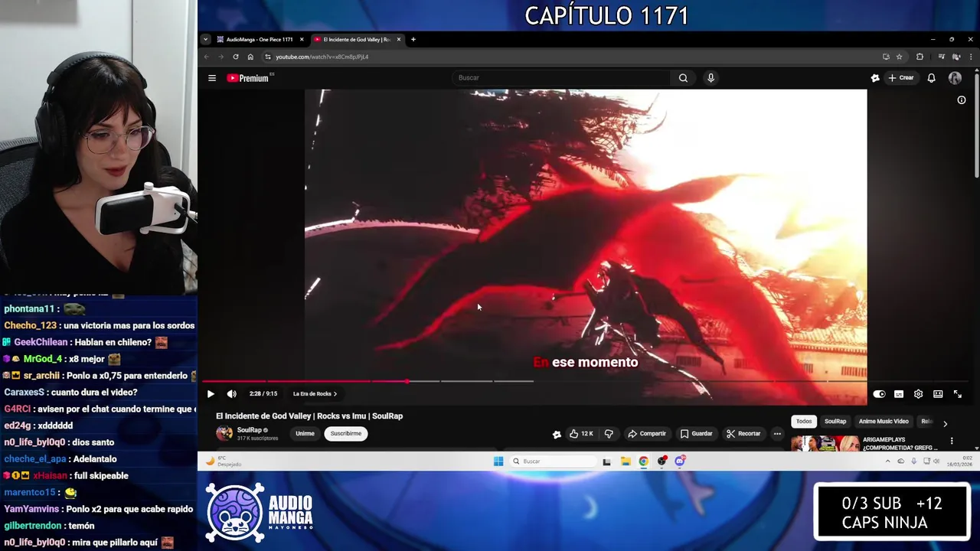This screenshot has width=980, height=551.
Task: Focus the YouTube Buscar search field
Action: (562, 78)
